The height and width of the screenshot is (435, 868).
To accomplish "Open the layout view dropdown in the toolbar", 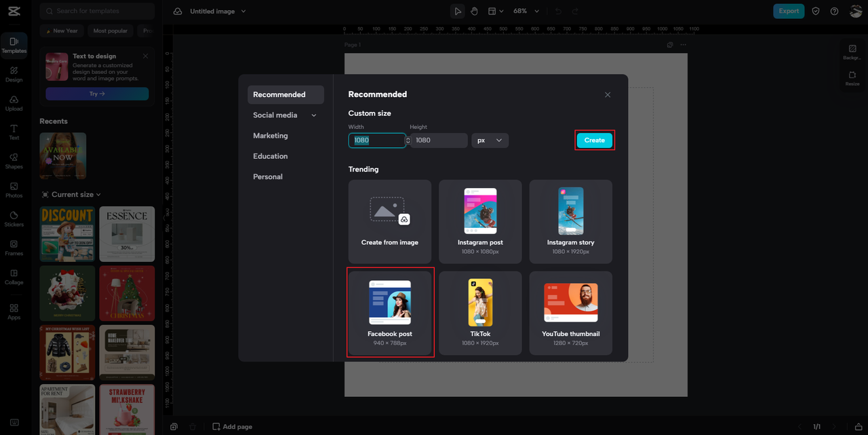I will [496, 12].
